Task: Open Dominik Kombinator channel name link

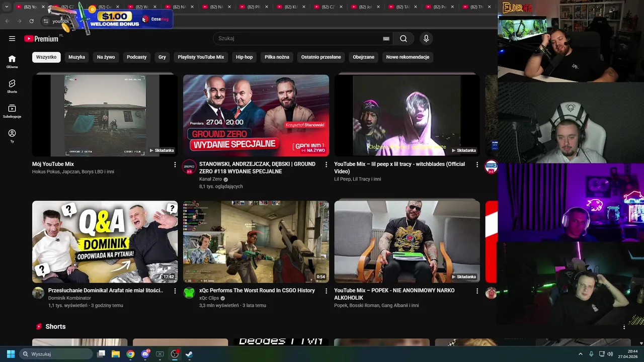Action: point(69,298)
